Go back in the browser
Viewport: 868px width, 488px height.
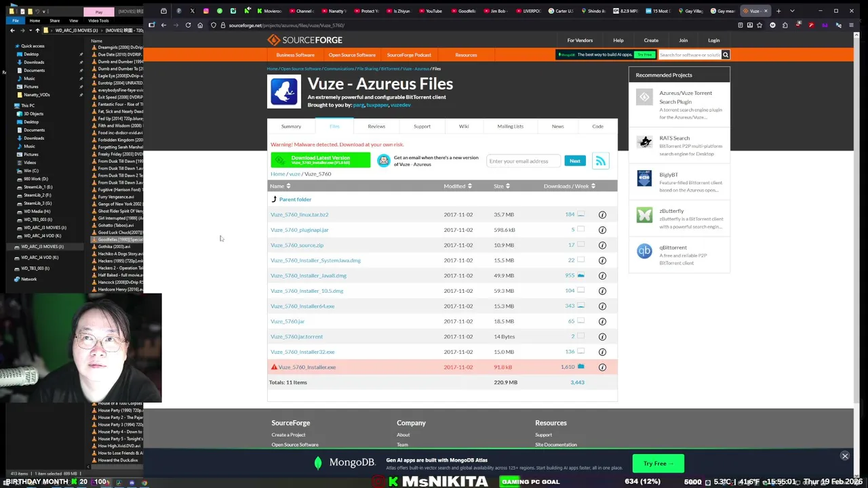(163, 25)
